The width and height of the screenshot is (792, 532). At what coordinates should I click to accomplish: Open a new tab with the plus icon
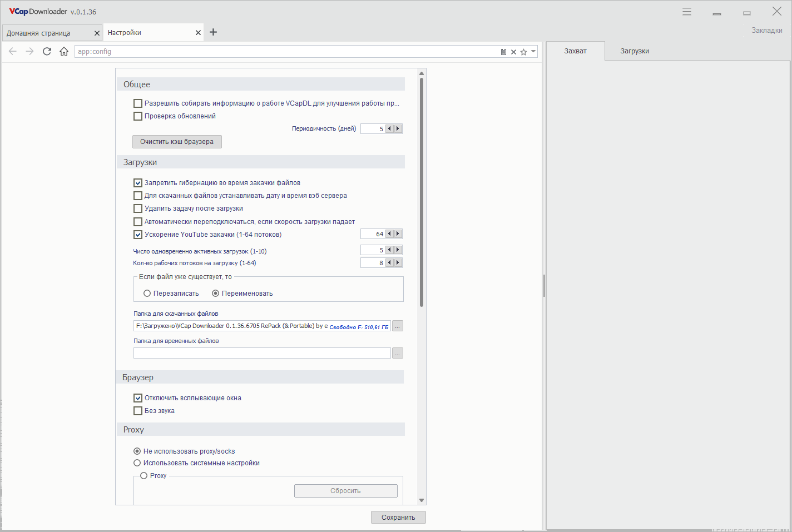213,32
